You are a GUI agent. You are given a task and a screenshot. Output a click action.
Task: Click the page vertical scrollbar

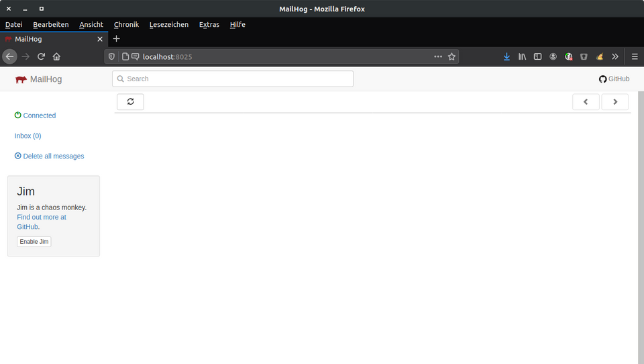click(x=641, y=228)
